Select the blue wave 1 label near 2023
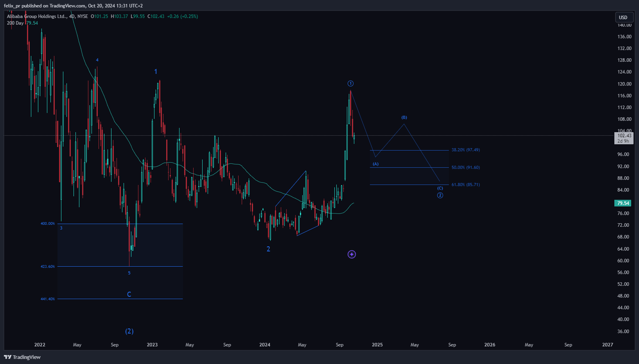639x364 pixels. pos(156,72)
